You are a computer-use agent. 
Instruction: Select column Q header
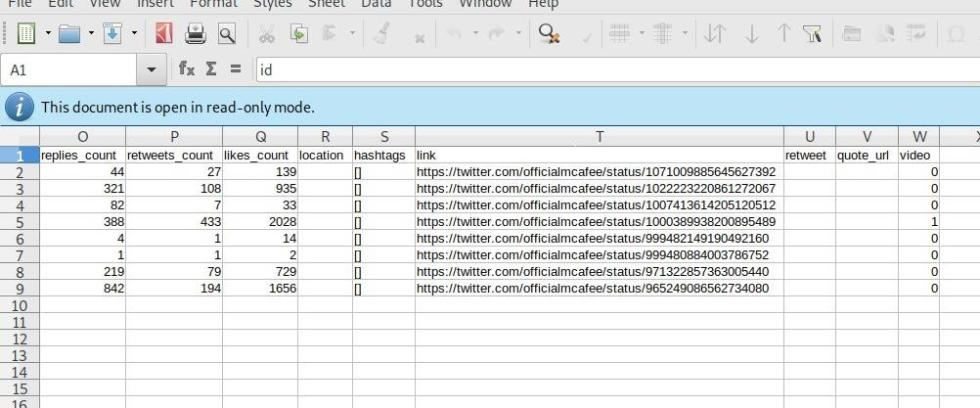pos(260,136)
